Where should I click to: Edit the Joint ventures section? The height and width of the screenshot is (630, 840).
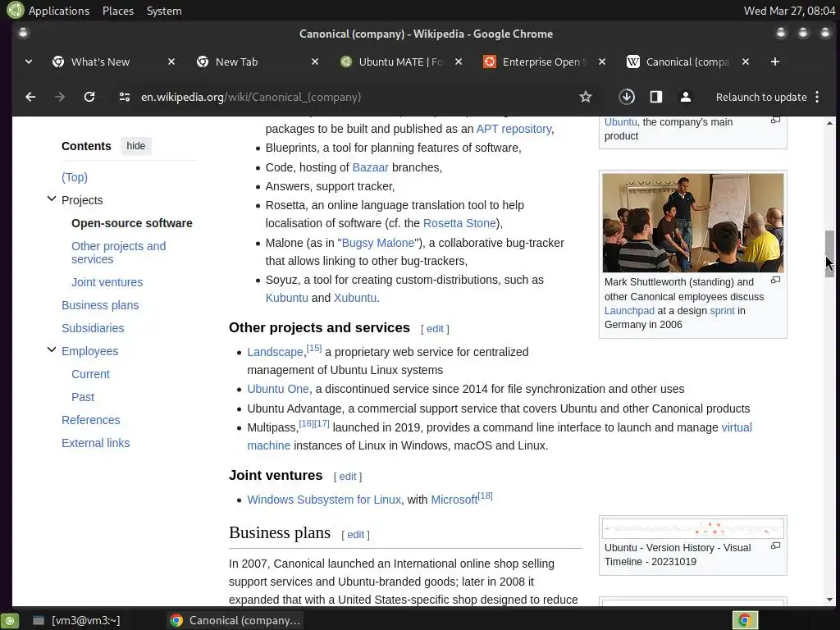[348, 477]
